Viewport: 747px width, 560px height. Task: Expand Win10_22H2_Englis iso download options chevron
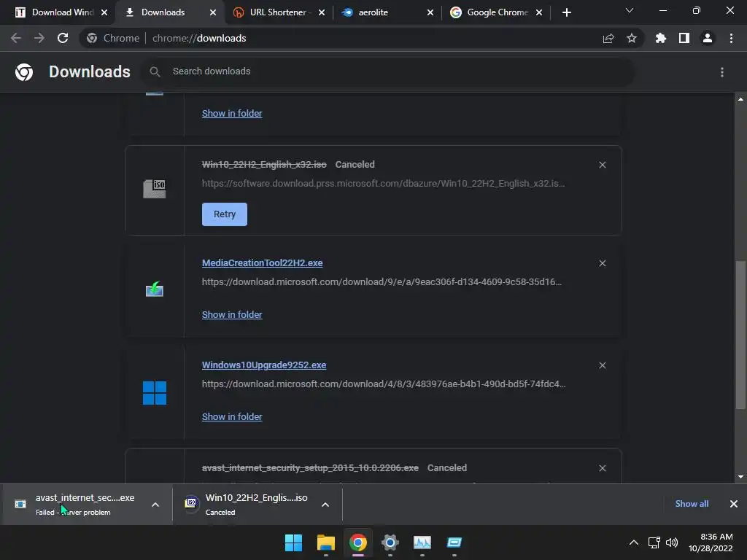click(x=325, y=505)
